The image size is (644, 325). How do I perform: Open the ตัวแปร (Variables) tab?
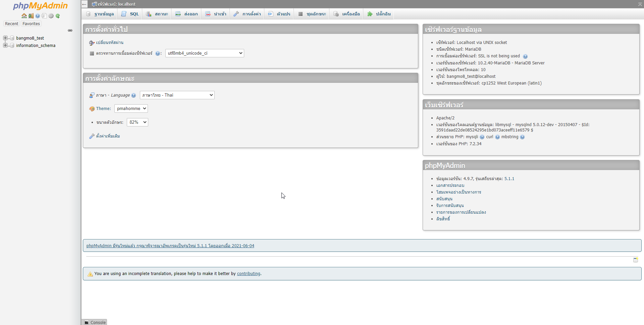pyautogui.click(x=279, y=14)
